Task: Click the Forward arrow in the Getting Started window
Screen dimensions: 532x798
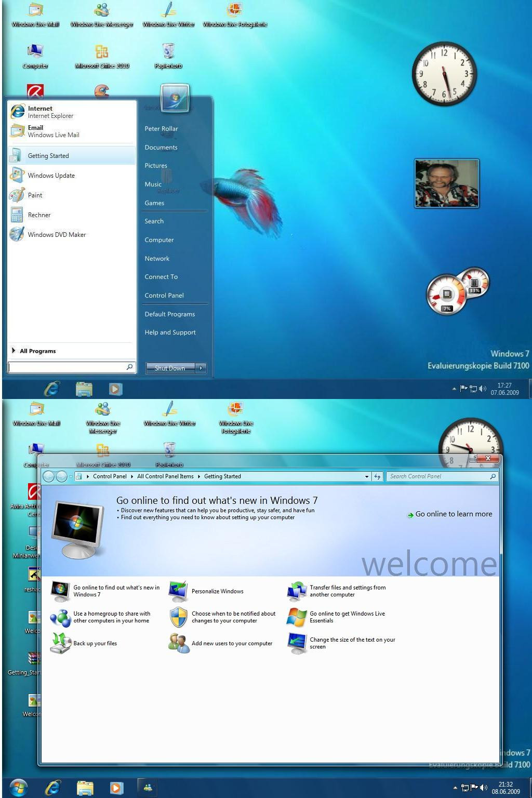Action: click(x=61, y=476)
